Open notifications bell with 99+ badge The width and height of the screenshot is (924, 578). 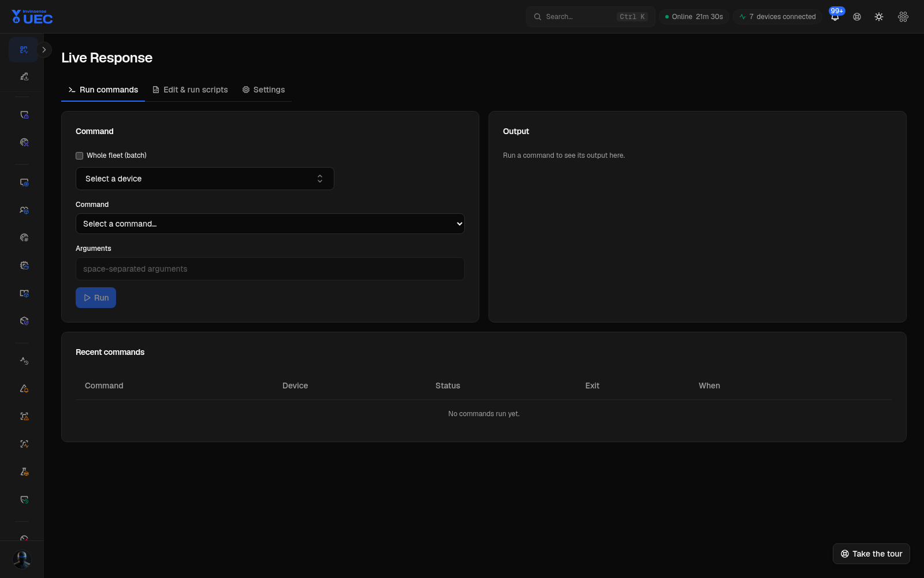point(835,16)
